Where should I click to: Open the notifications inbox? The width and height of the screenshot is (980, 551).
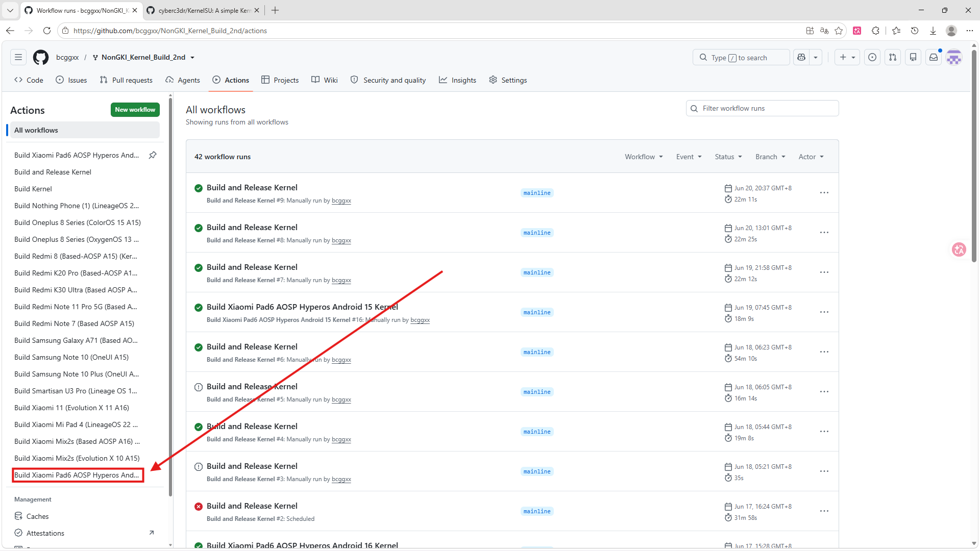pos(934,57)
